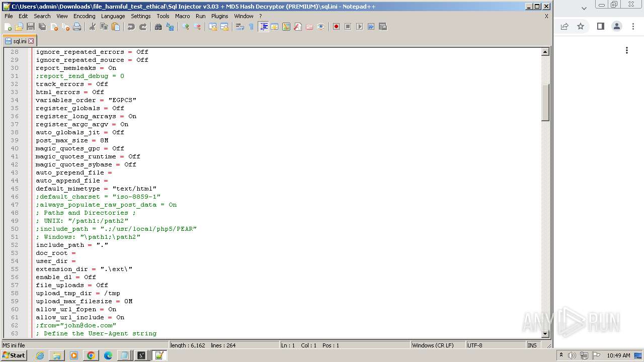Click the Windows (CR LF) status bar field
Screen dimensions: 644x362
pyautogui.click(x=438, y=345)
